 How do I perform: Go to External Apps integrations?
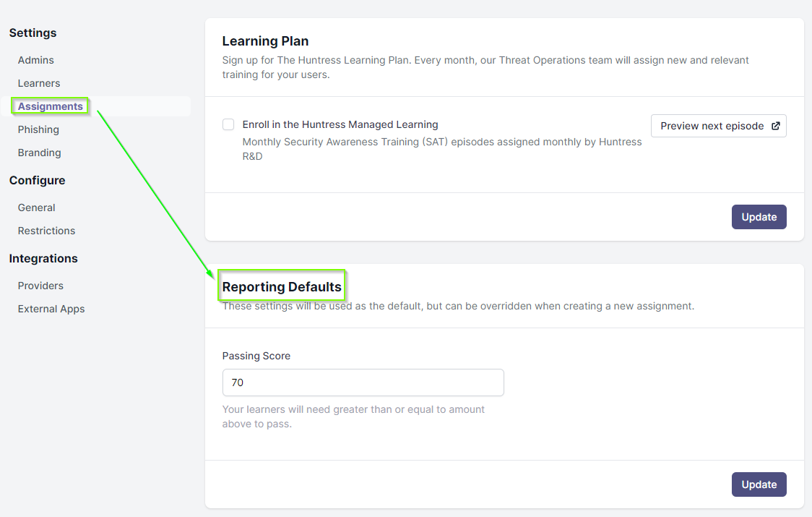pos(51,309)
